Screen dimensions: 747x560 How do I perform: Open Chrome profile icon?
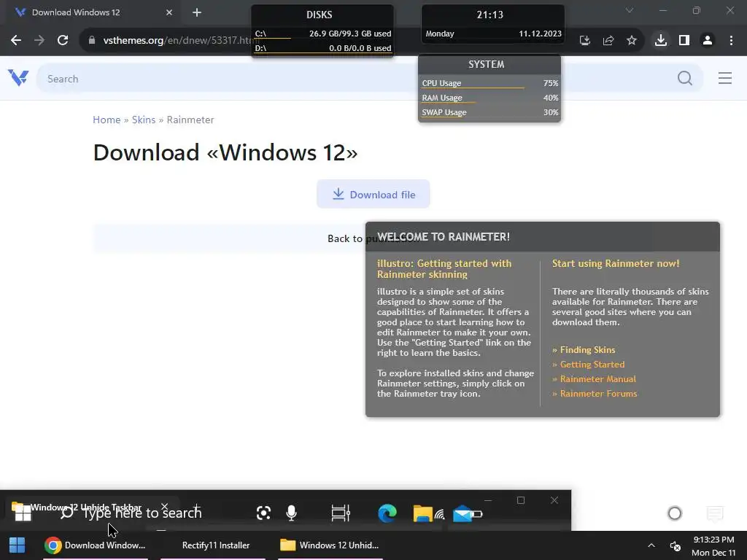coord(708,41)
